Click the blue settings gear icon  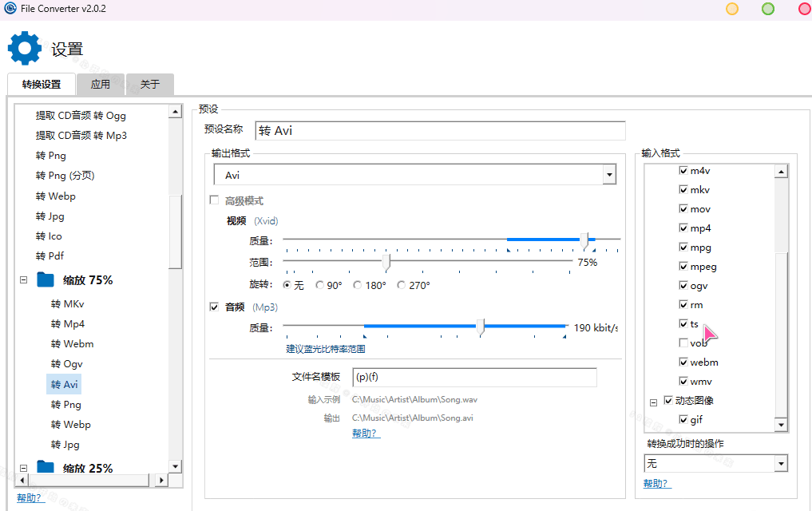coord(24,48)
